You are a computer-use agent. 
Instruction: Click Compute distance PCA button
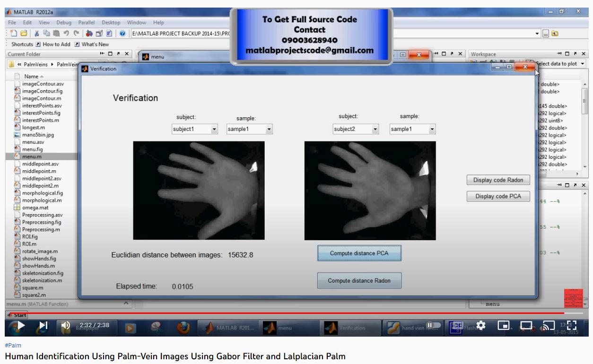pyautogui.click(x=359, y=253)
